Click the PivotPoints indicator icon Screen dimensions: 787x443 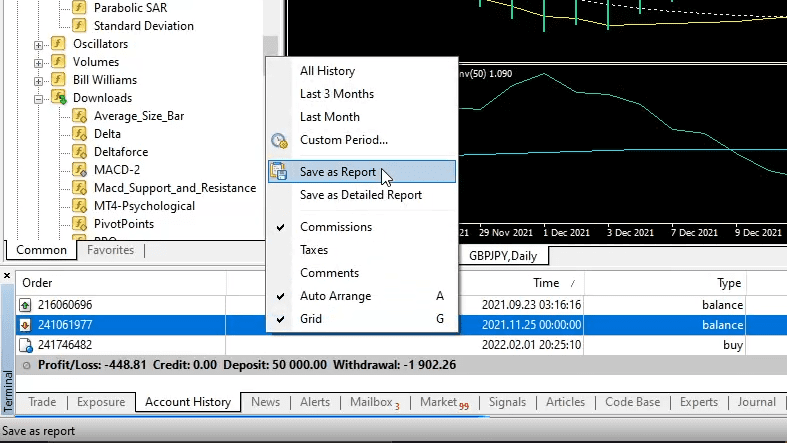[x=80, y=224]
